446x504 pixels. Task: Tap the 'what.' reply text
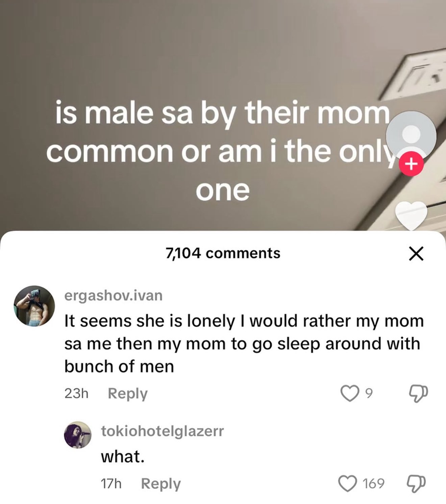click(x=123, y=457)
